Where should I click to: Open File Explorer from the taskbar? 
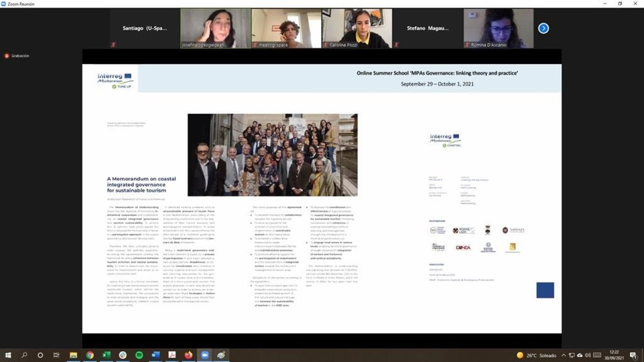[x=73, y=355]
